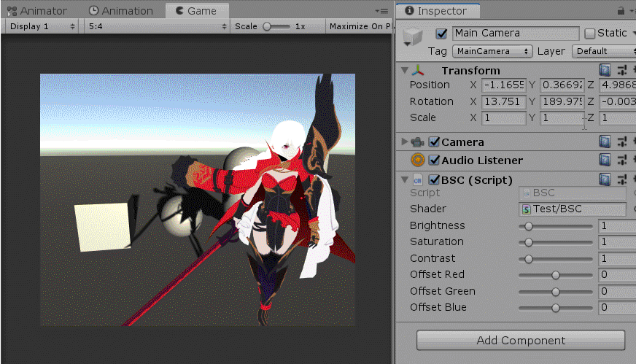Viewport: 636px width, 364px height.
Task: Open the Camera help book icon
Action: (x=605, y=142)
